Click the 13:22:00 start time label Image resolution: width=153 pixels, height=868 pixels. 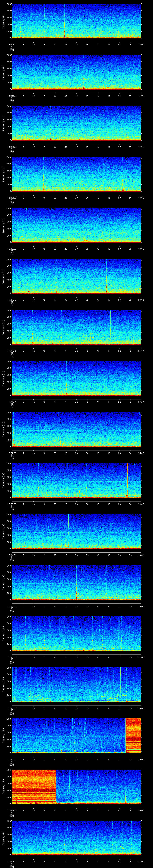click(x=12, y=453)
